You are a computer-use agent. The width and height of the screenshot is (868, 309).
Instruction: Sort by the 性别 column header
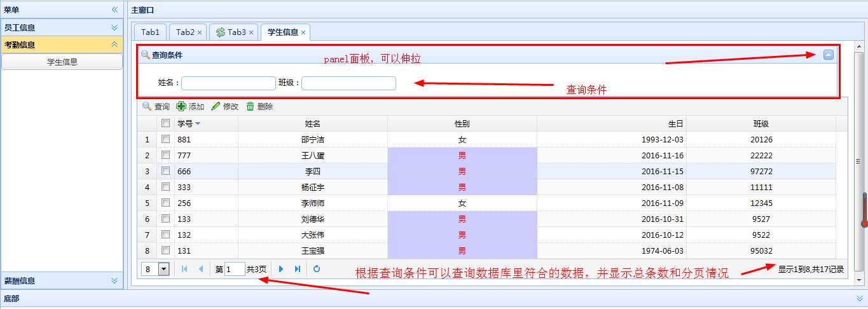[462, 123]
